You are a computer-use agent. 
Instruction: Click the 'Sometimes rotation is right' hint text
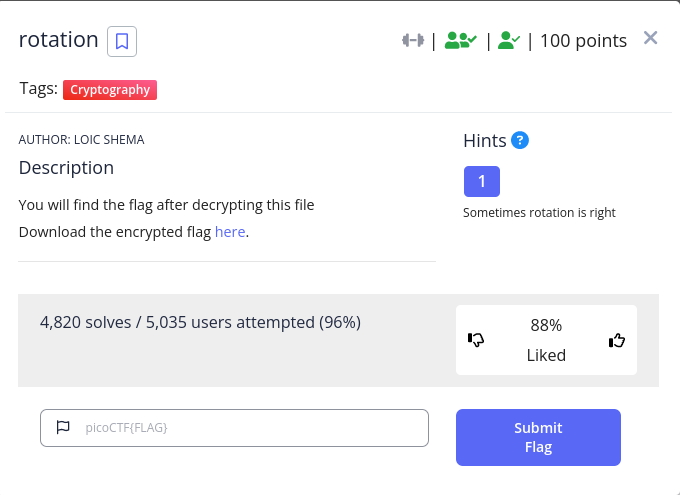(x=539, y=213)
